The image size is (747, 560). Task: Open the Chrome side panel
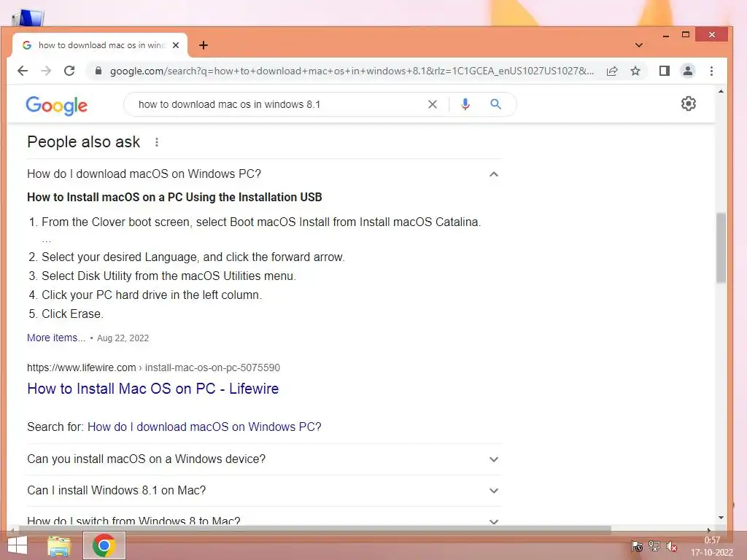point(664,71)
